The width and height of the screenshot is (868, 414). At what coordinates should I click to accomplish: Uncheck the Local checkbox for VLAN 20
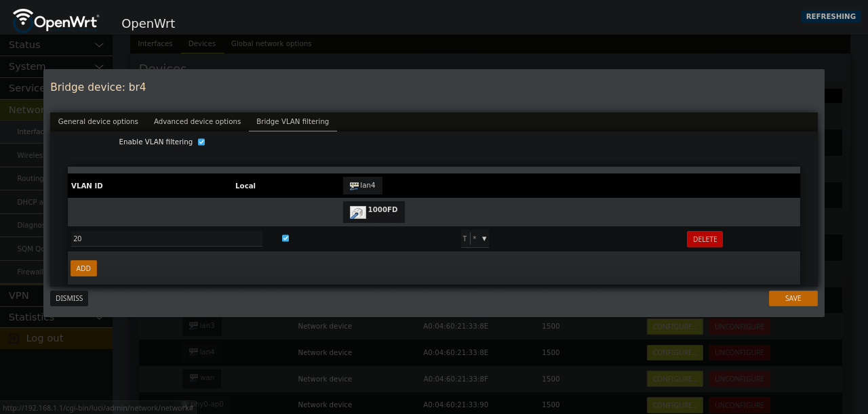click(285, 238)
